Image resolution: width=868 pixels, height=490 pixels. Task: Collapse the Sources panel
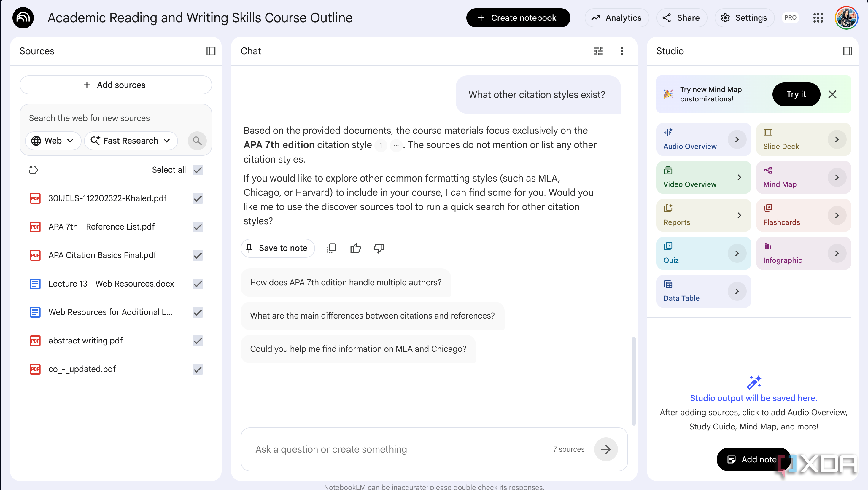tap(211, 51)
